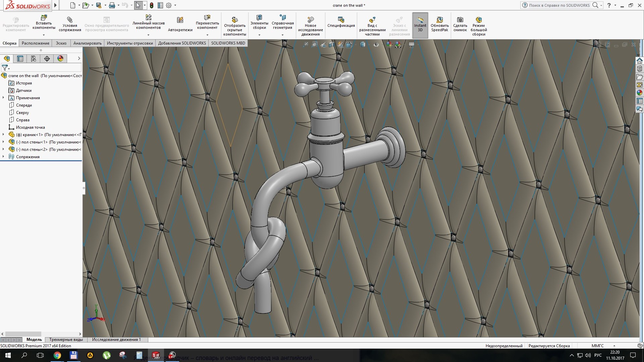The height and width of the screenshot is (362, 644).
Task: Open the View Orientation cube icon
Action: click(x=349, y=45)
